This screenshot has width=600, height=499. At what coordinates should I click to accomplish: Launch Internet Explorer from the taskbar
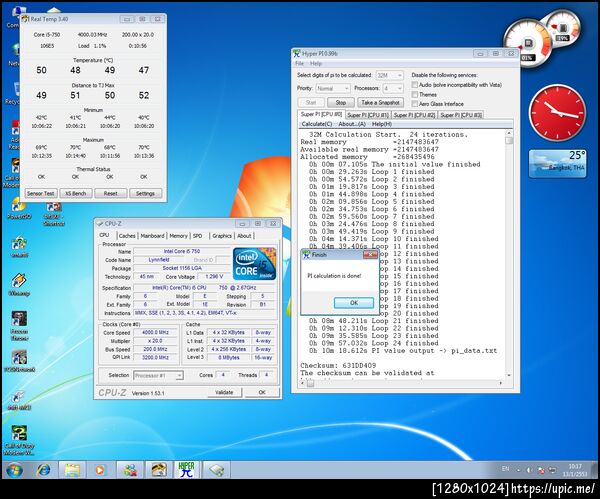click(x=44, y=470)
